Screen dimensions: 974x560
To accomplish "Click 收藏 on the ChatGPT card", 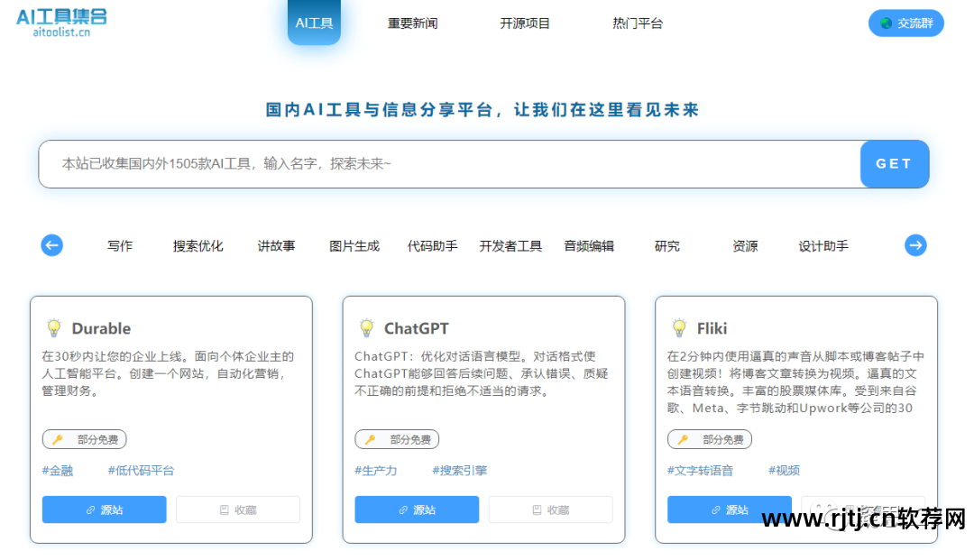I will 550,510.
